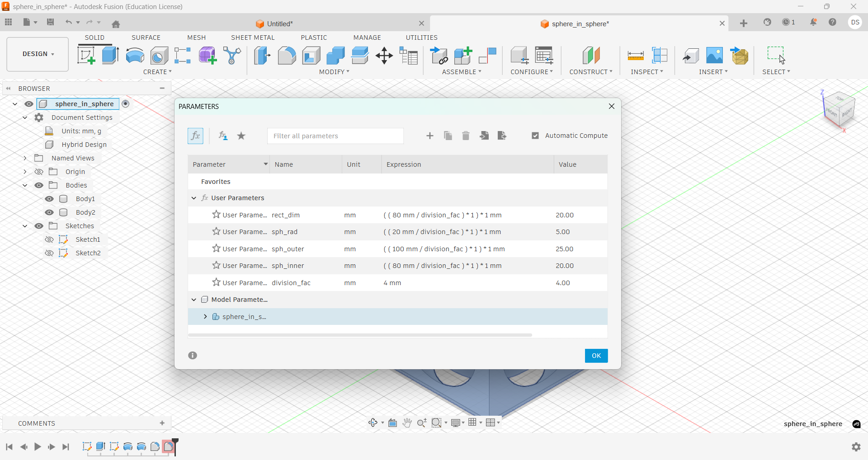This screenshot has width=868, height=460.
Task: Close the Parameters dialog
Action: tap(612, 106)
